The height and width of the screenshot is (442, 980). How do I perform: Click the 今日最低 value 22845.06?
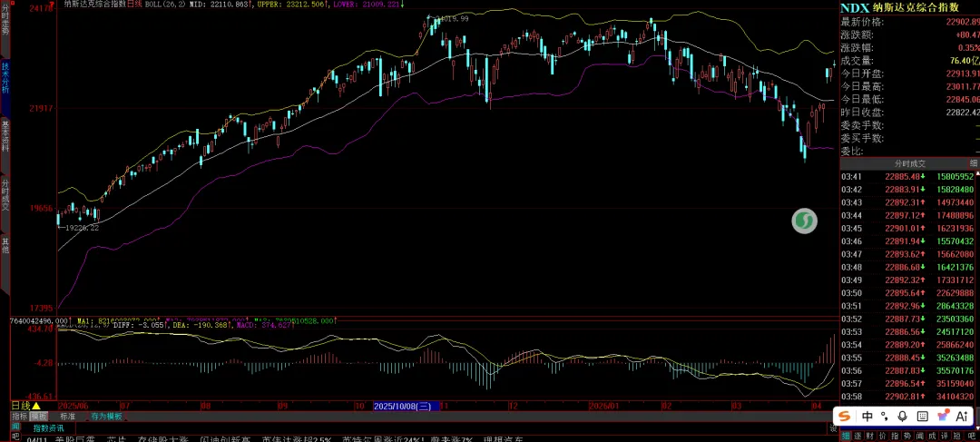pos(963,100)
